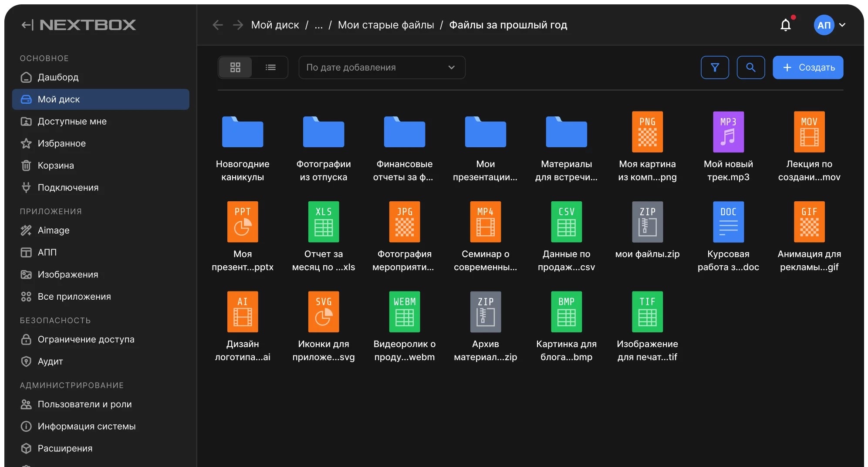Image resolution: width=868 pixels, height=467 pixels.
Task: Select the Новогодние каникулы folder
Action: [x=243, y=148]
